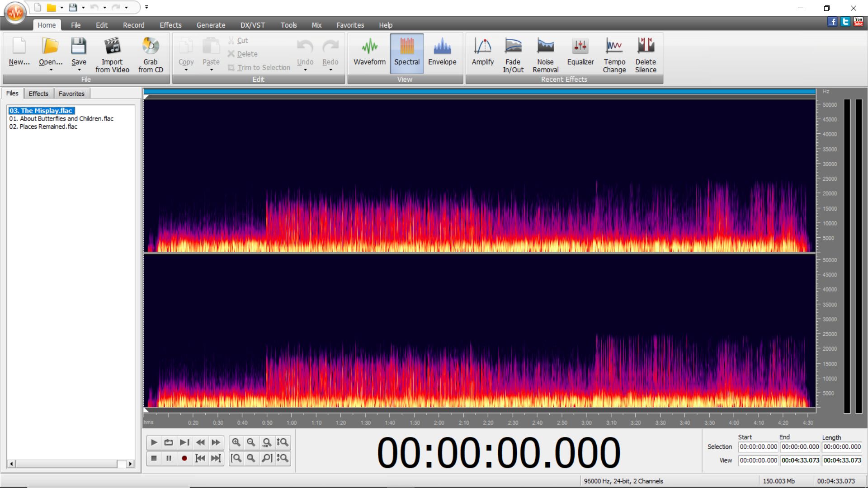Click the Cut button
The image size is (868, 488).
[238, 41]
